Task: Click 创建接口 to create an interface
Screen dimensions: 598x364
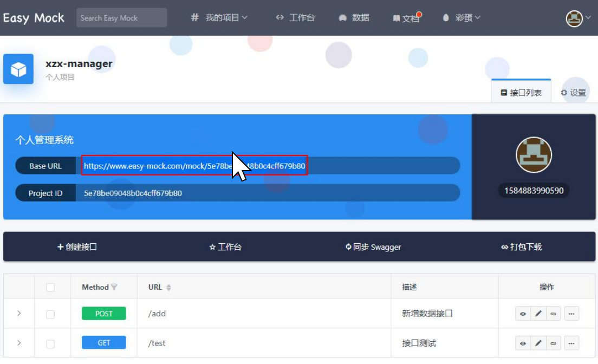Action: pos(77,247)
